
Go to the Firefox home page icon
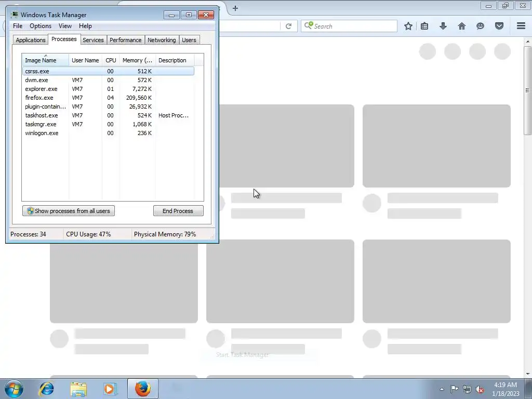[x=462, y=26]
